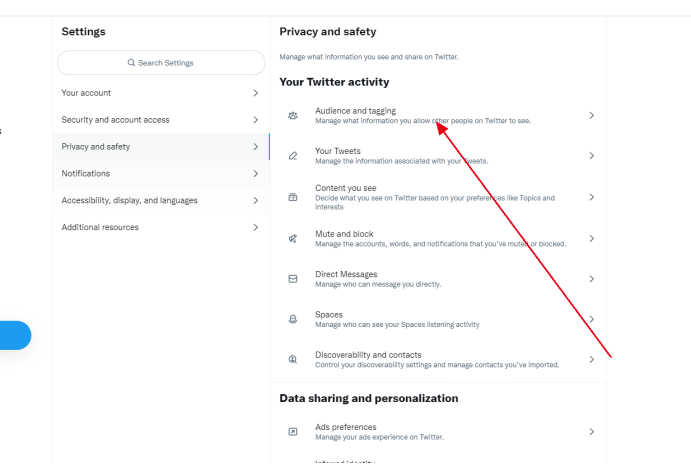
Task: Expand Audience and tagging chevron arrow
Action: (591, 116)
